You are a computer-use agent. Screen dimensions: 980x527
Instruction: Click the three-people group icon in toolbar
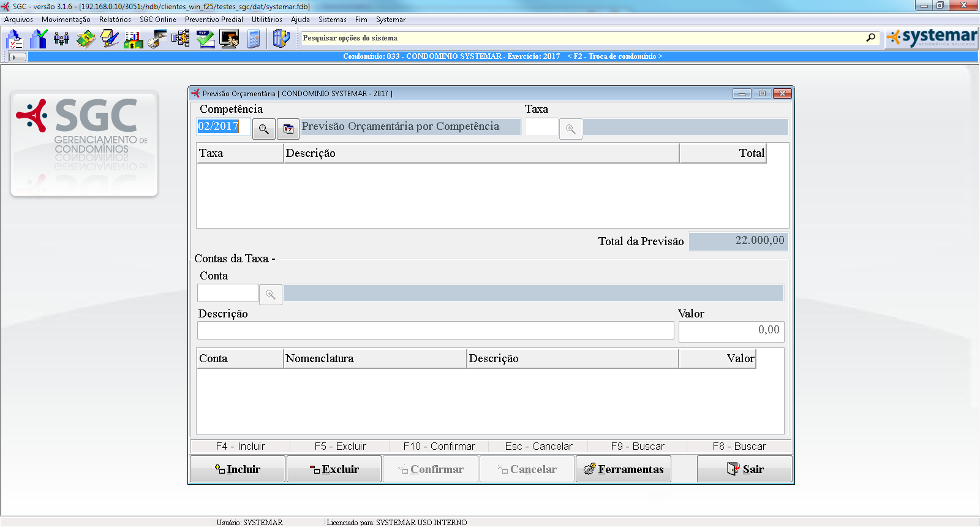pyautogui.click(x=61, y=39)
